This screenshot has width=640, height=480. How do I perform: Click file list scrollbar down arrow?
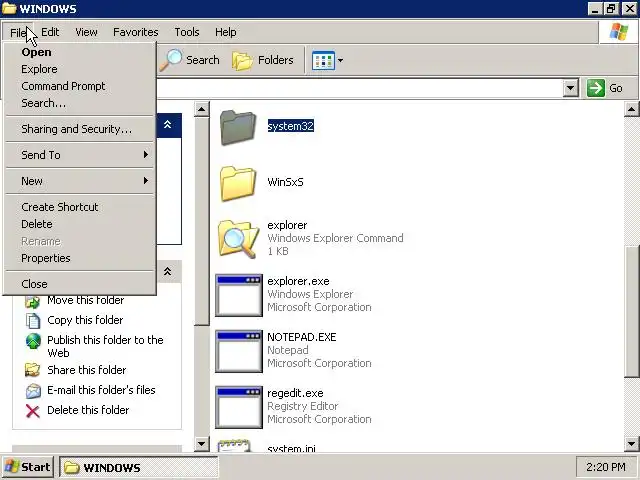coord(631,444)
